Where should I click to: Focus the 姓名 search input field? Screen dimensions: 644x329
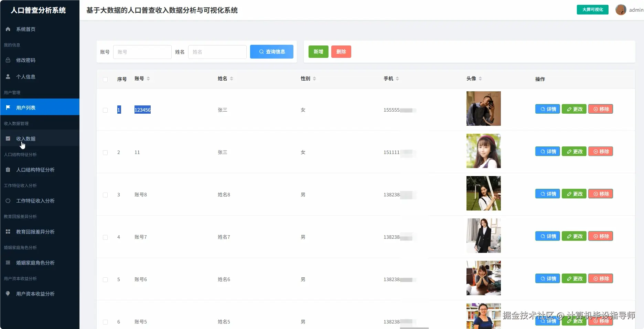pos(217,52)
